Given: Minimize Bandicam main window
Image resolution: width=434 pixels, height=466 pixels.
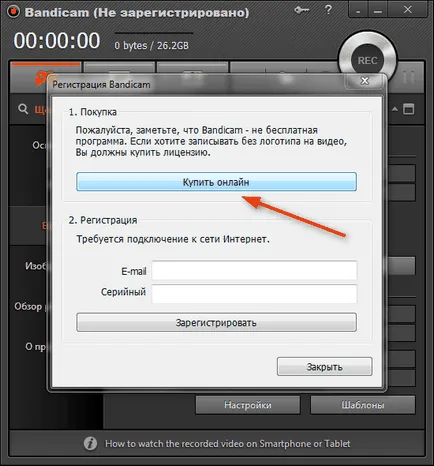Looking at the screenshot, I should point(377,10).
